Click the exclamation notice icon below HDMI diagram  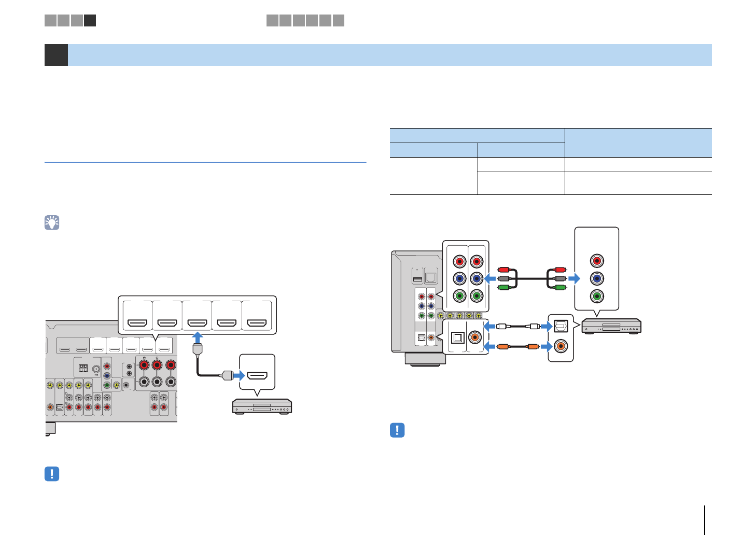pos(52,474)
